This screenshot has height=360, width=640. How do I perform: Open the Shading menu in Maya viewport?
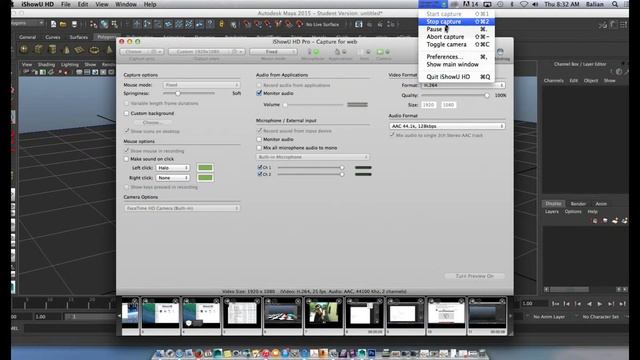tap(46, 64)
